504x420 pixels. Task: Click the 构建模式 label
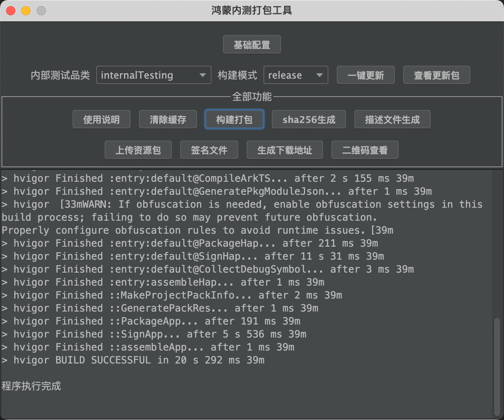(237, 75)
